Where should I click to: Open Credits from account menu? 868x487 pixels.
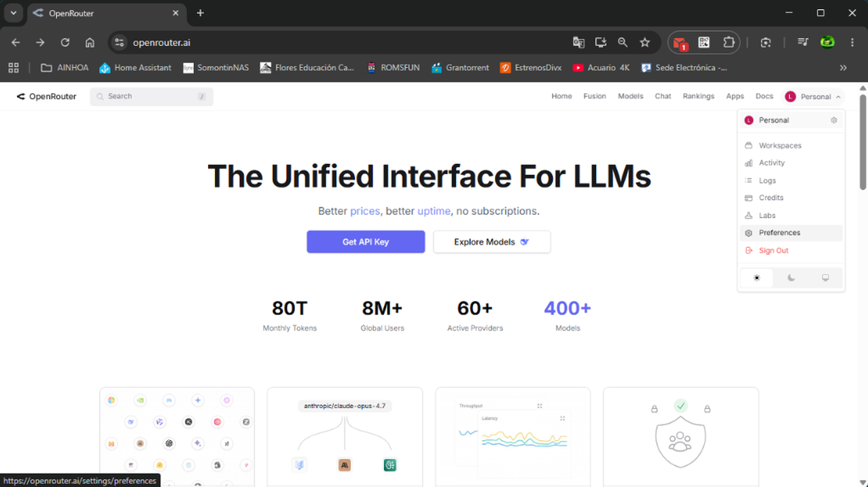[791, 198]
